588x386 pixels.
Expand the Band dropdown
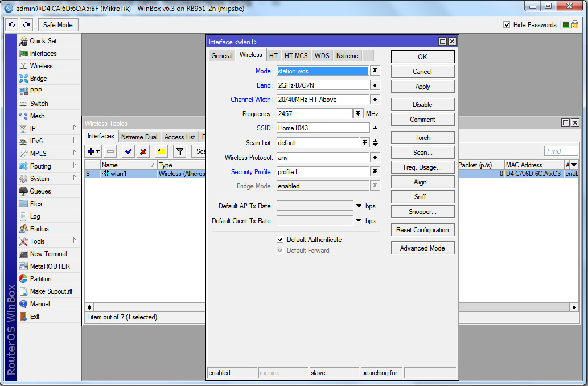pyautogui.click(x=375, y=85)
